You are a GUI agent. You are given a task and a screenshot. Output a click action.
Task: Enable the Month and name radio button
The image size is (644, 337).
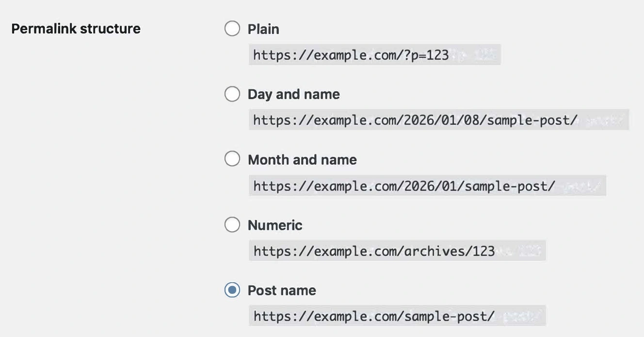tap(232, 159)
